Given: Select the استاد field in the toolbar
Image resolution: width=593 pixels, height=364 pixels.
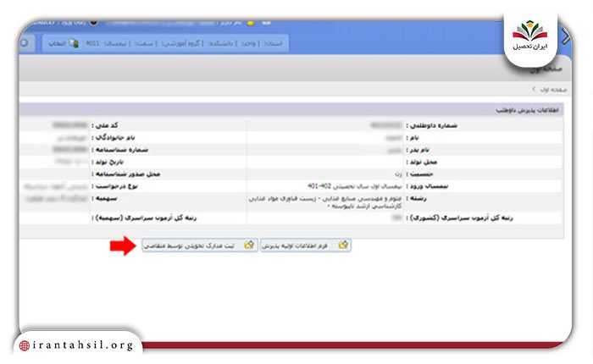Looking at the screenshot, I should [x=273, y=43].
